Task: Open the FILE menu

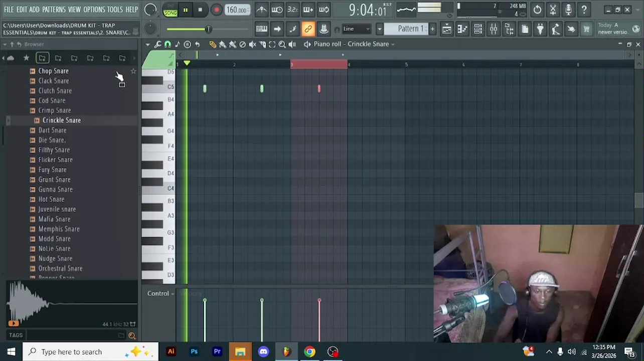Action: [9, 10]
